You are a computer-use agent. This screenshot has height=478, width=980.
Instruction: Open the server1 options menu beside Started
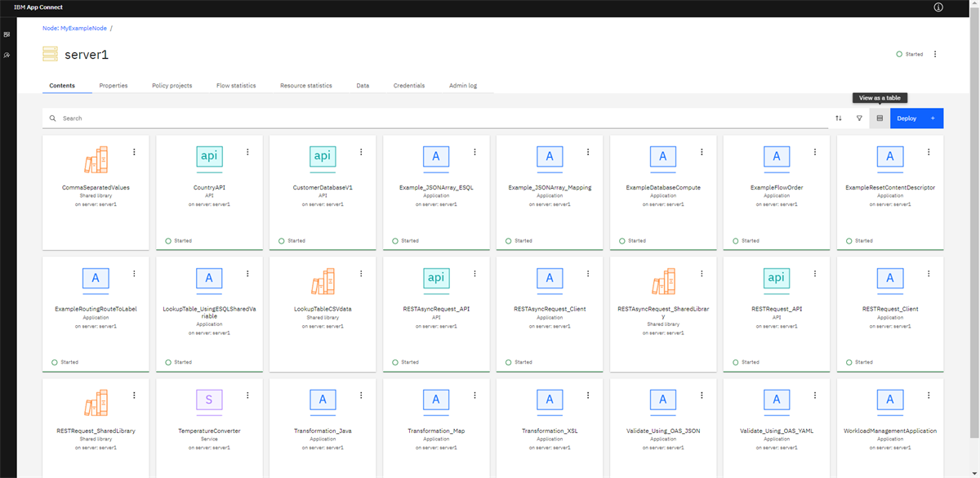935,53
